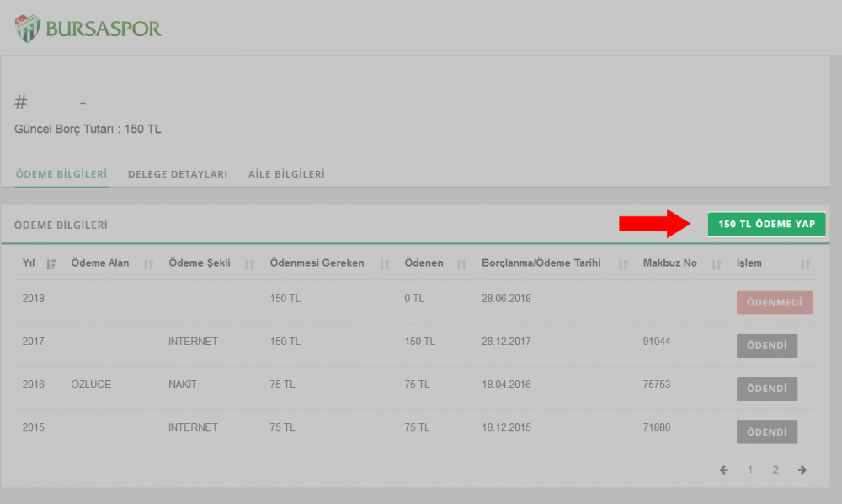Select page 1 in pagination
The width and height of the screenshot is (842, 504).
coord(750,470)
